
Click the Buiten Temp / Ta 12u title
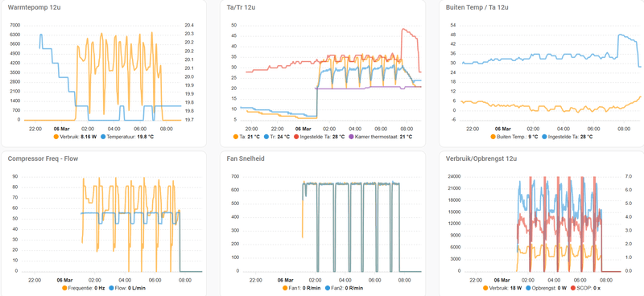click(477, 7)
